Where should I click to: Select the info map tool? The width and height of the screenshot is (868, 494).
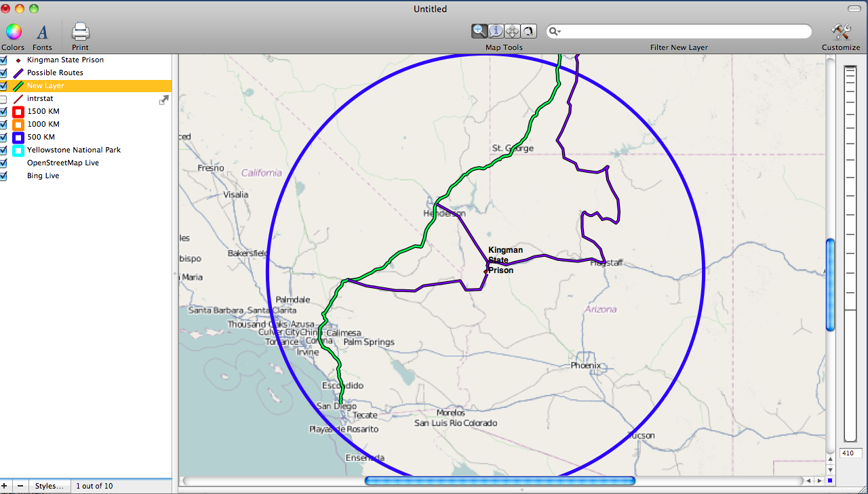coord(496,30)
